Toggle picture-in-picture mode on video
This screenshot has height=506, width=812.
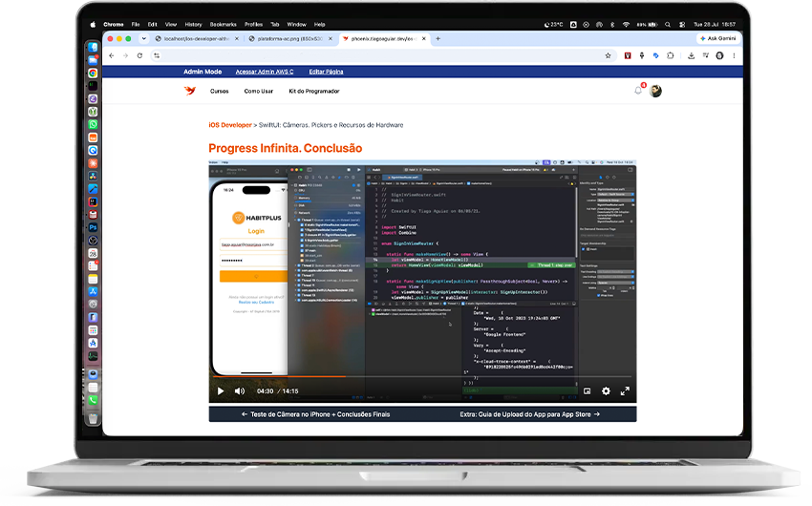(x=587, y=391)
